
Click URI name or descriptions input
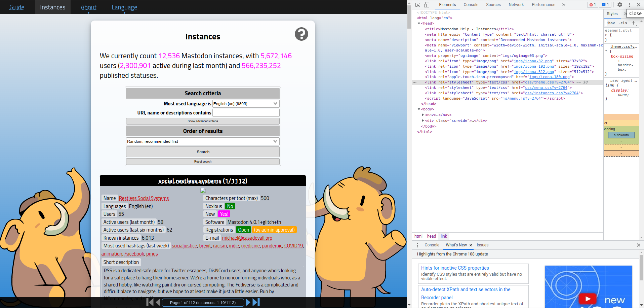click(x=246, y=113)
